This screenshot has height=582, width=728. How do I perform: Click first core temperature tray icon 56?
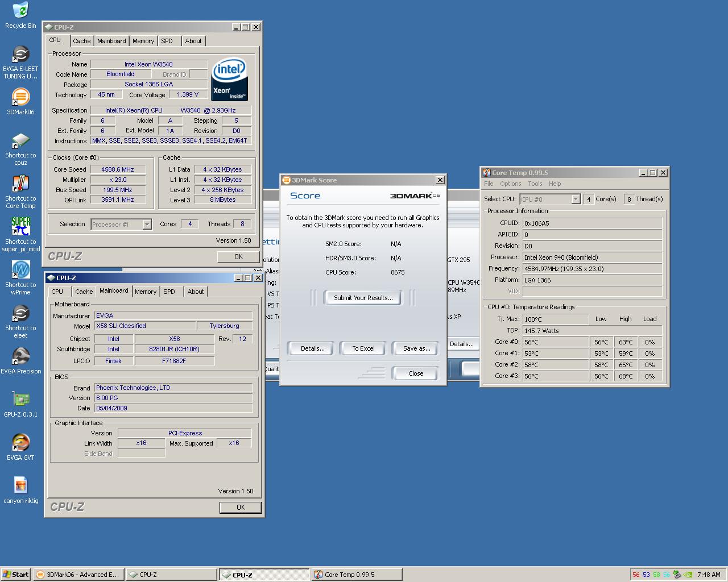(x=636, y=575)
